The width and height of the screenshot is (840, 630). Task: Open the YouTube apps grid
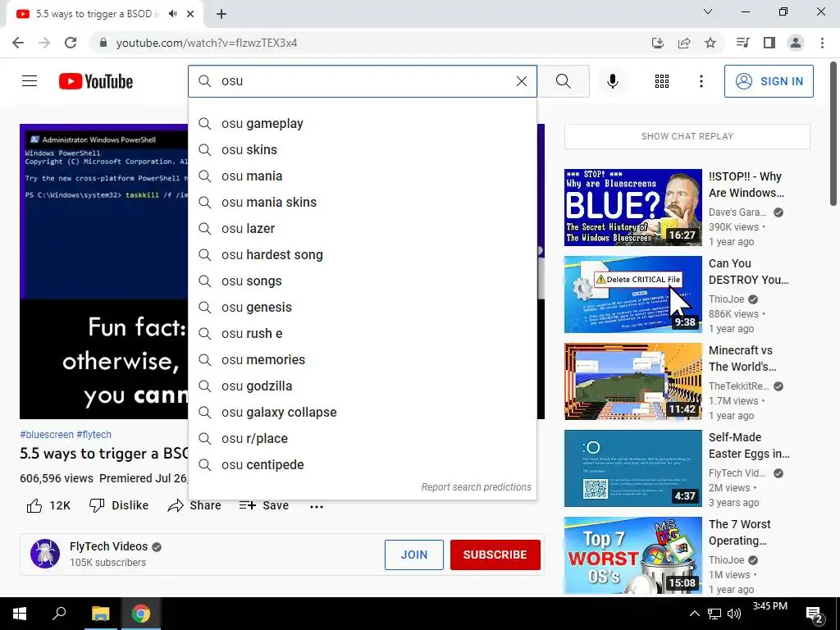[x=662, y=81]
